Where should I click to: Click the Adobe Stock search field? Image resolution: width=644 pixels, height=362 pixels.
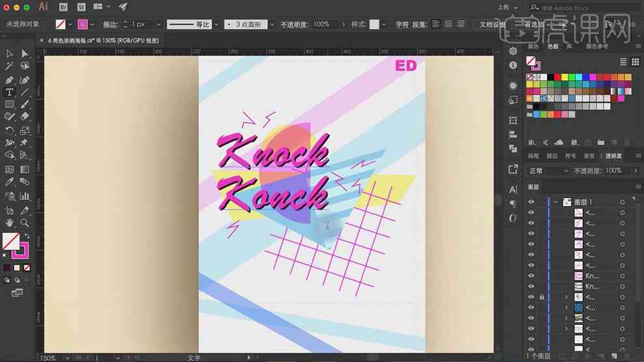pyautogui.click(x=585, y=7)
